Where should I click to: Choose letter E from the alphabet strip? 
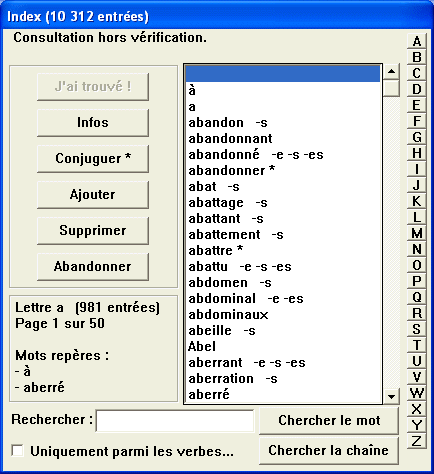(416, 105)
